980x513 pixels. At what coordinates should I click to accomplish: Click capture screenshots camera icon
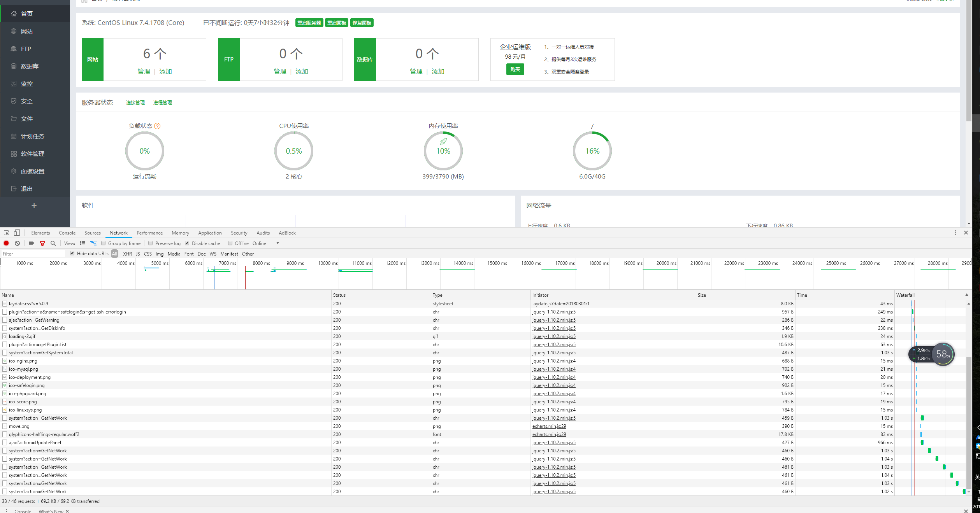pos(32,243)
